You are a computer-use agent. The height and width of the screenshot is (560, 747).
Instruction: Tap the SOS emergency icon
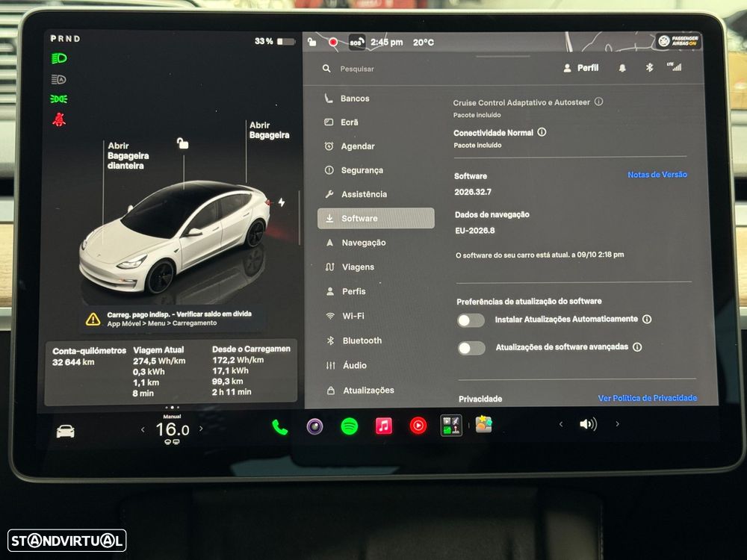(x=357, y=42)
